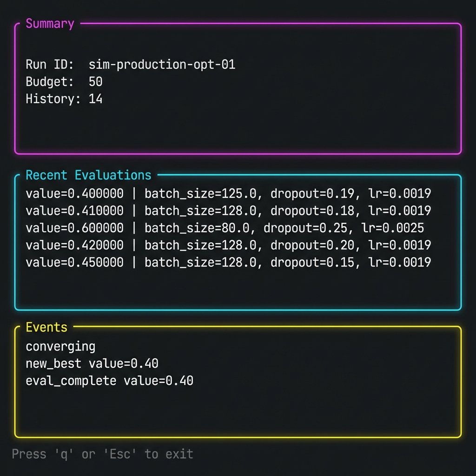Select the evaluation with value=0.410000
This screenshot has width=476, height=476.
pos(75,211)
